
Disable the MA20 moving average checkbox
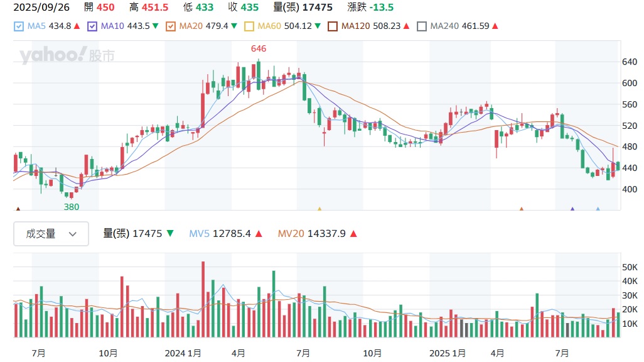point(171,26)
